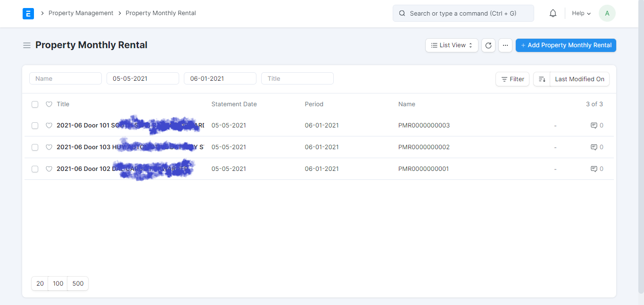Viewport: 644px width, 305px height.
Task: Open the Filter panel
Action: 512,79
